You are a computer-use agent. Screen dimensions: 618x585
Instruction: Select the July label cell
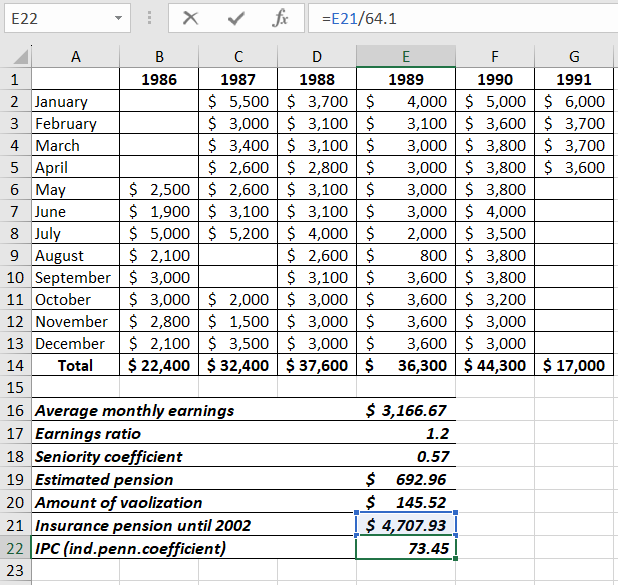tap(76, 234)
